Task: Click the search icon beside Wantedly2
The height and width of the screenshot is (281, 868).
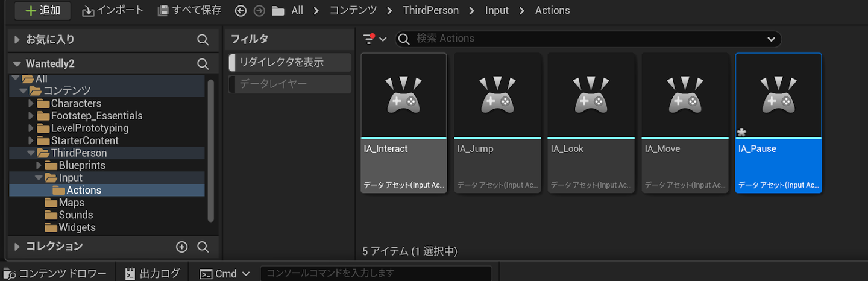Action: (203, 64)
